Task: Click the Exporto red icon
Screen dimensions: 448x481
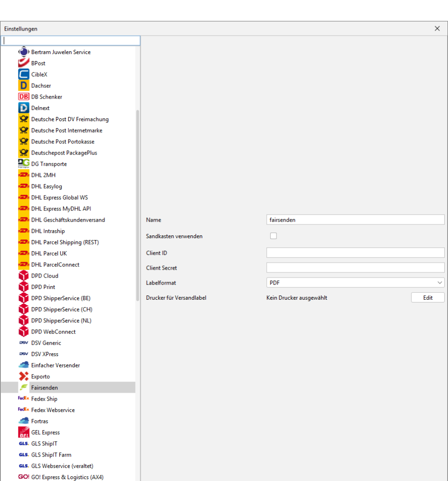Action: pos(24,377)
